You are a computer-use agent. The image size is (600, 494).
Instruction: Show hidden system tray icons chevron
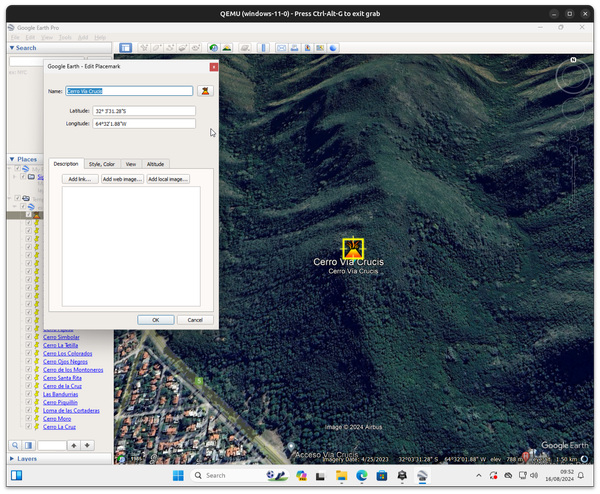pos(478,476)
